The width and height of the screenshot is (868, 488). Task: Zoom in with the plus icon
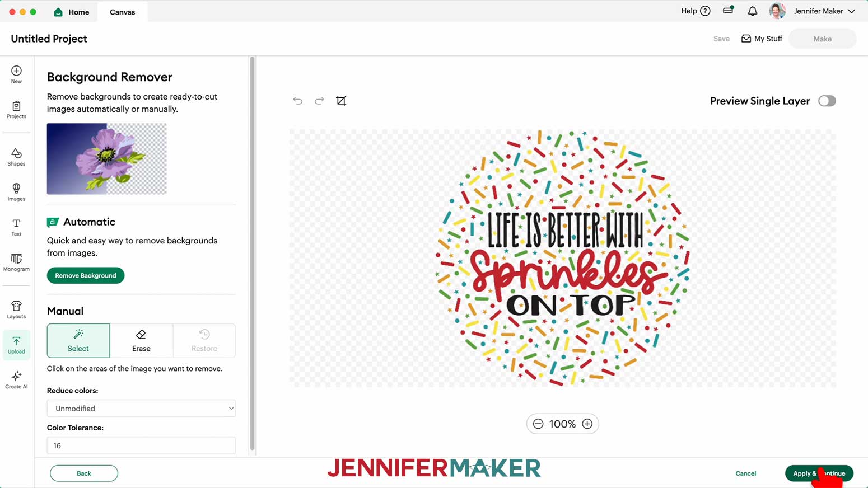click(587, 424)
